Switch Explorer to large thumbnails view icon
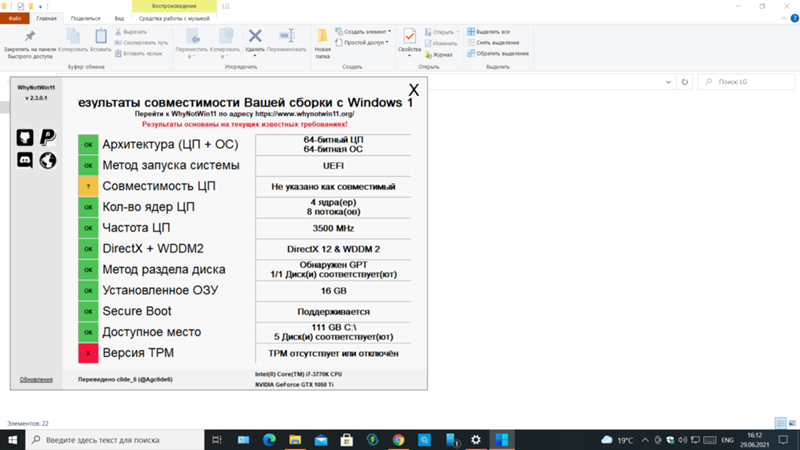Screen dimensions: 800x450 [792, 423]
